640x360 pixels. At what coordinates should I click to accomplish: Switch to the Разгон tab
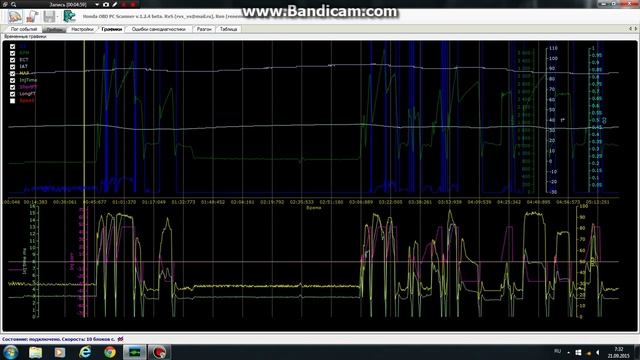pos(204,29)
